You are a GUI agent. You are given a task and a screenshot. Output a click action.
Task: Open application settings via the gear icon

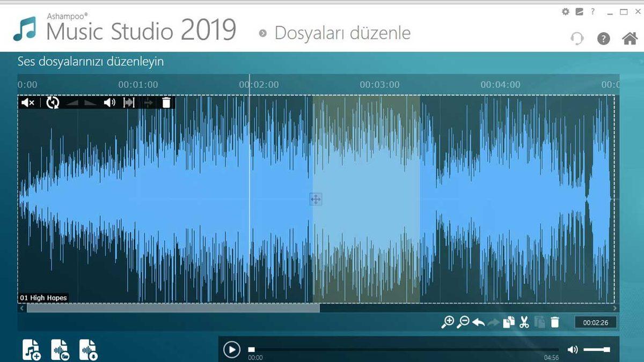point(566,10)
